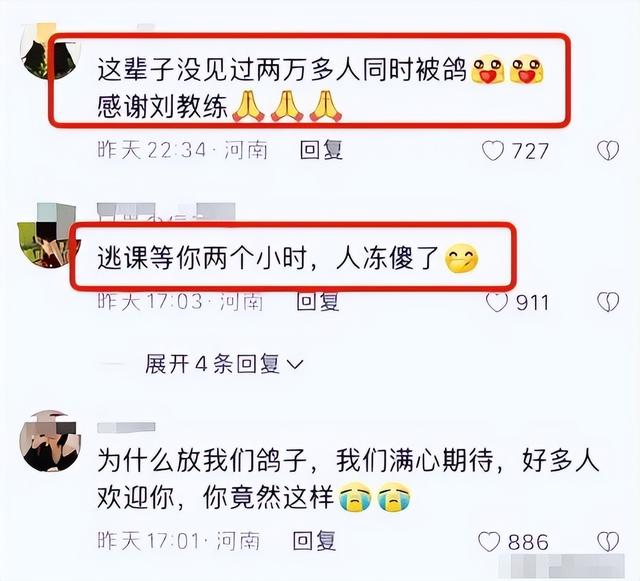
Task: Reply to the 昨天17:01 comment
Action: [314, 541]
